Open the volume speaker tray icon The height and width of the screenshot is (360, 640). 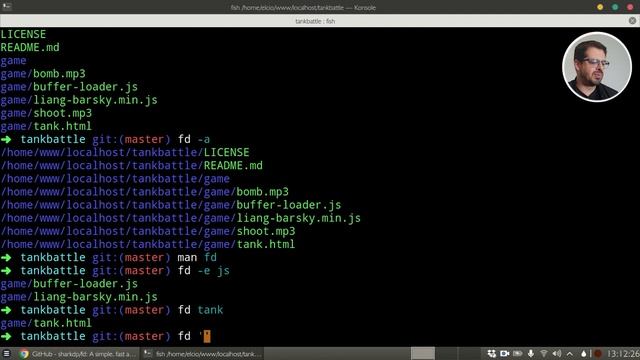(x=557, y=353)
